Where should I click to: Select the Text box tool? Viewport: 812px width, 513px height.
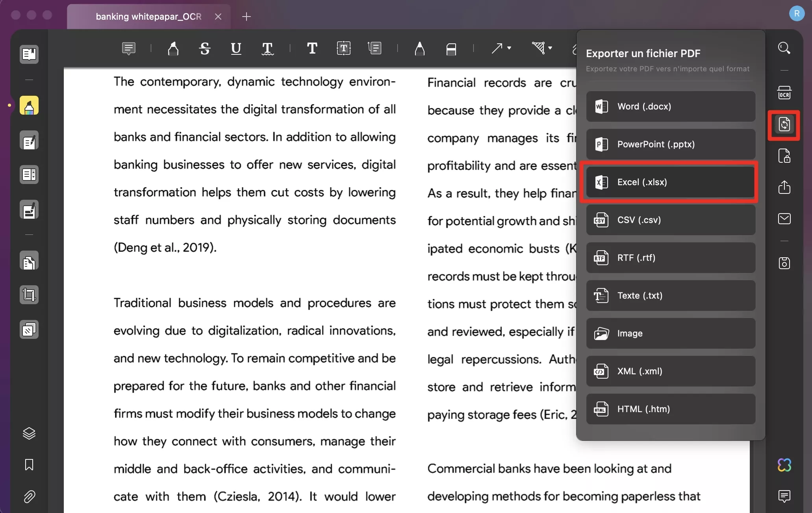[x=344, y=48]
